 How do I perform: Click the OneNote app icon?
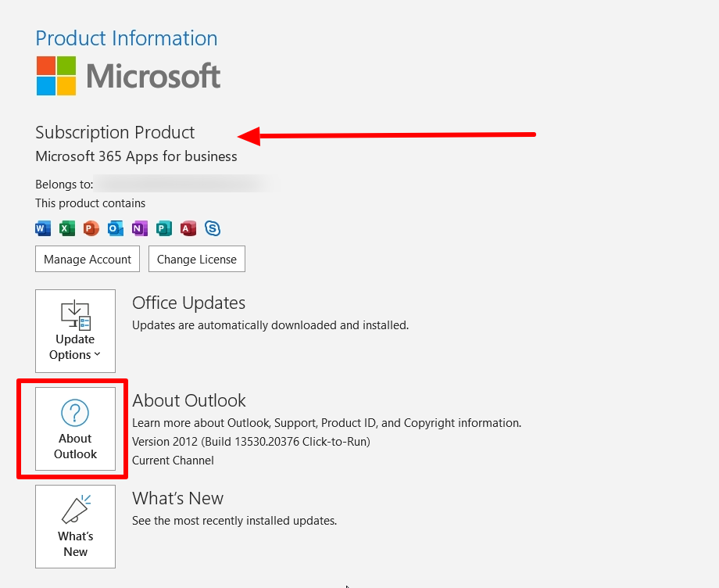(x=139, y=228)
